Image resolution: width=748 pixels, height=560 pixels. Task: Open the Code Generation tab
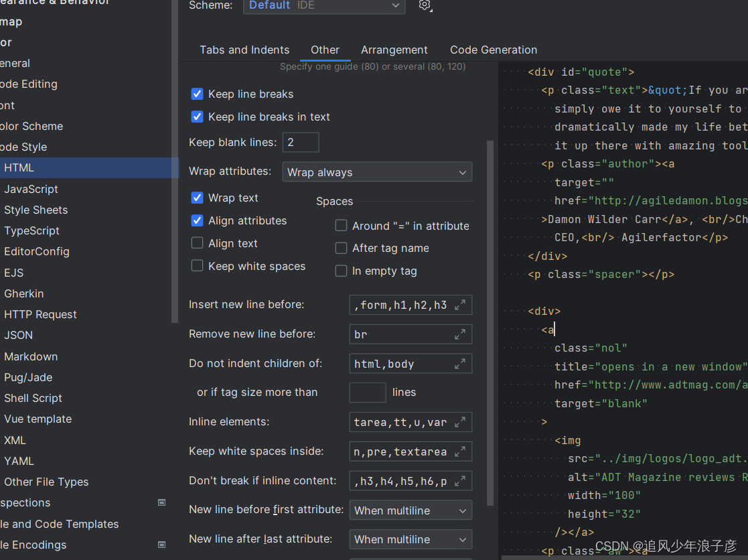(x=494, y=50)
